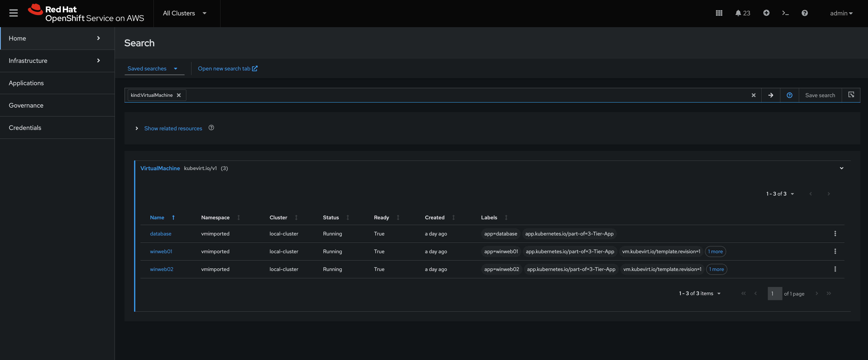
Task: Click the VirtualMachine section heading
Action: coord(160,168)
